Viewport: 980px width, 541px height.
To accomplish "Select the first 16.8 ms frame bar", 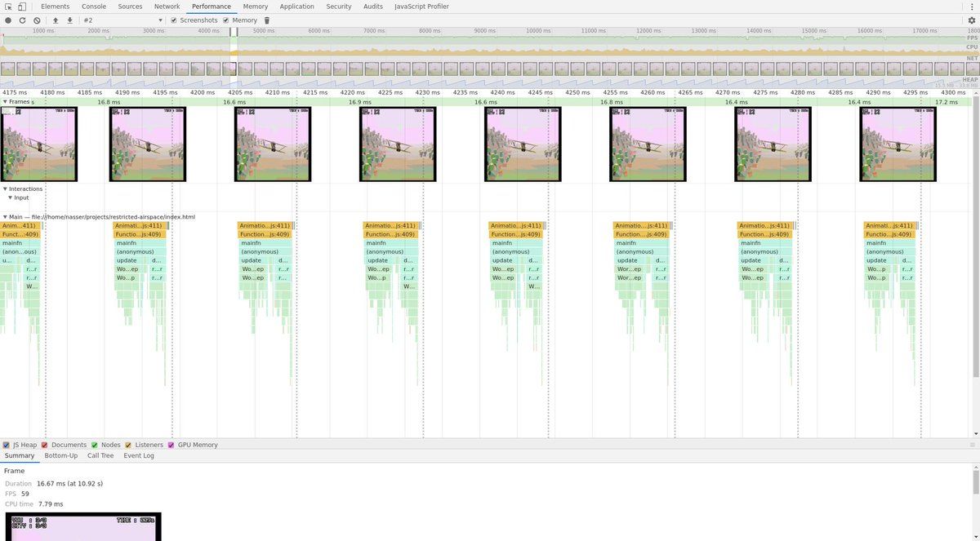I will click(109, 102).
